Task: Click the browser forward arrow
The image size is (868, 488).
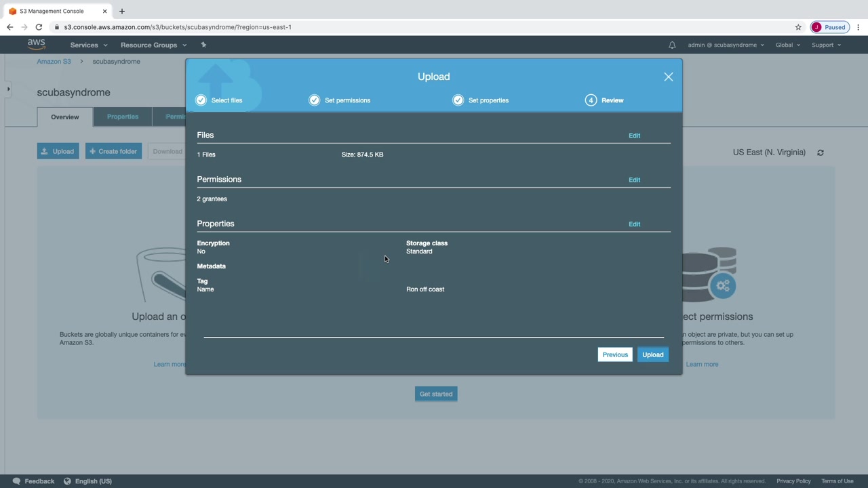Action: coord(24,27)
